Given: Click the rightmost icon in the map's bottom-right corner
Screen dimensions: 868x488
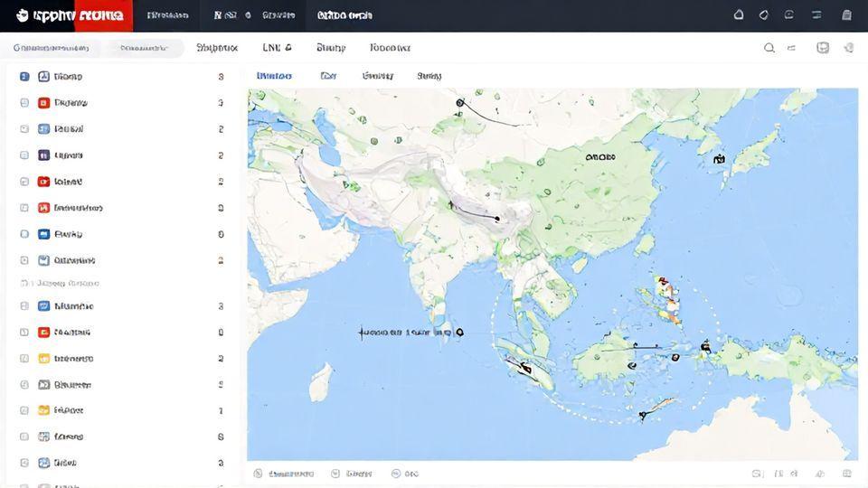Looking at the screenshot, I should click(x=847, y=474).
